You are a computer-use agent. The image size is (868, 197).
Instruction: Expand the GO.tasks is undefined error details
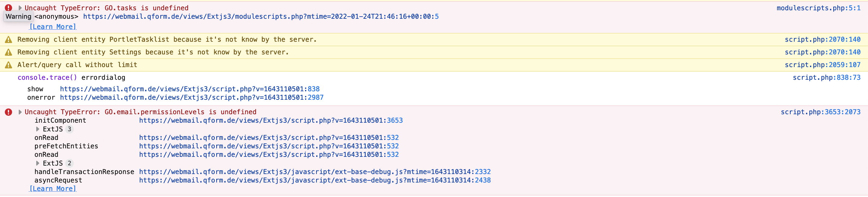click(x=20, y=8)
